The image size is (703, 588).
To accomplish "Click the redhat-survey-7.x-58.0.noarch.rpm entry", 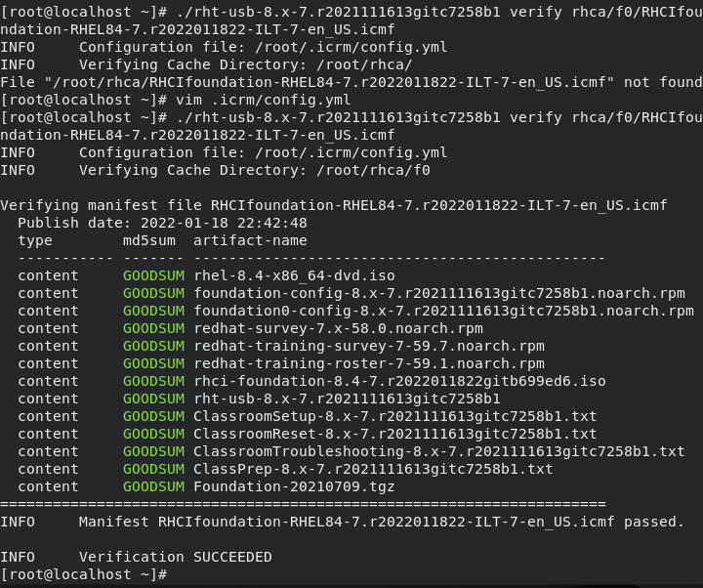I will click(338, 328).
